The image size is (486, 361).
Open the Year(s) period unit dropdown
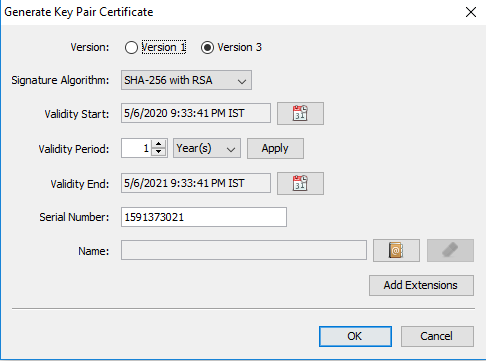point(207,148)
